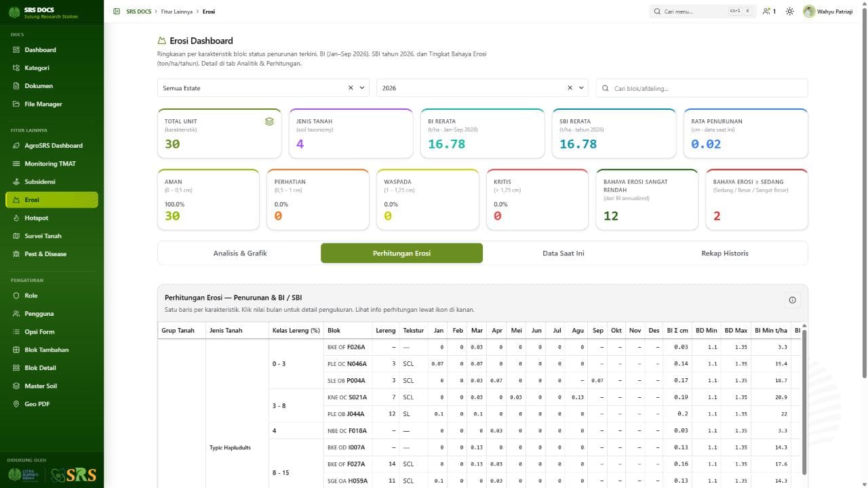Open Role settings in the sidebar
The image size is (868, 488).
(52, 296)
